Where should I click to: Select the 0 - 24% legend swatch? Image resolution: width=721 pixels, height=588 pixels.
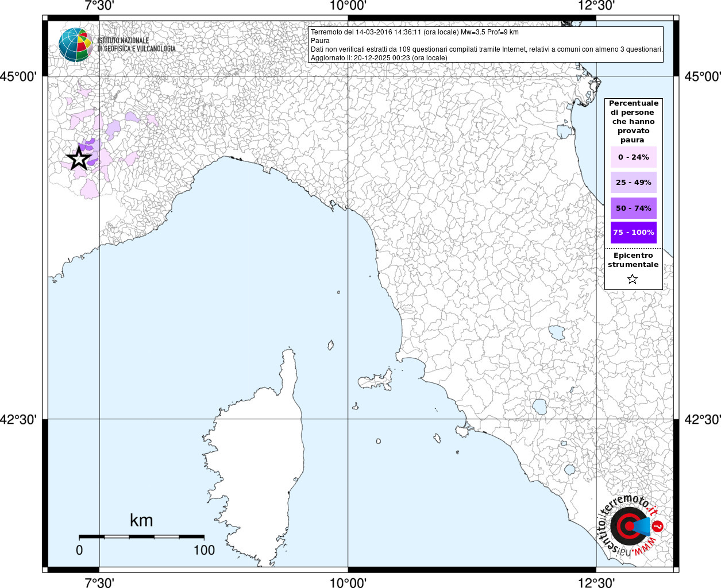[x=634, y=157]
